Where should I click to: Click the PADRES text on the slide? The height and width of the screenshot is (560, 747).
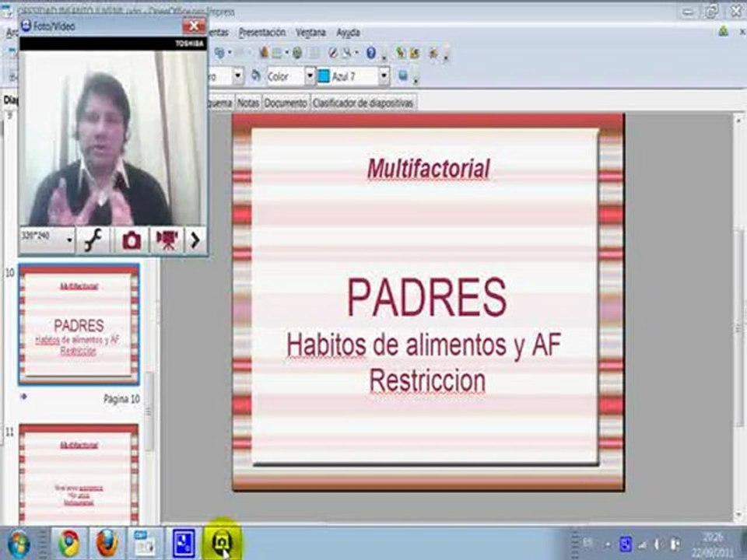click(x=427, y=298)
